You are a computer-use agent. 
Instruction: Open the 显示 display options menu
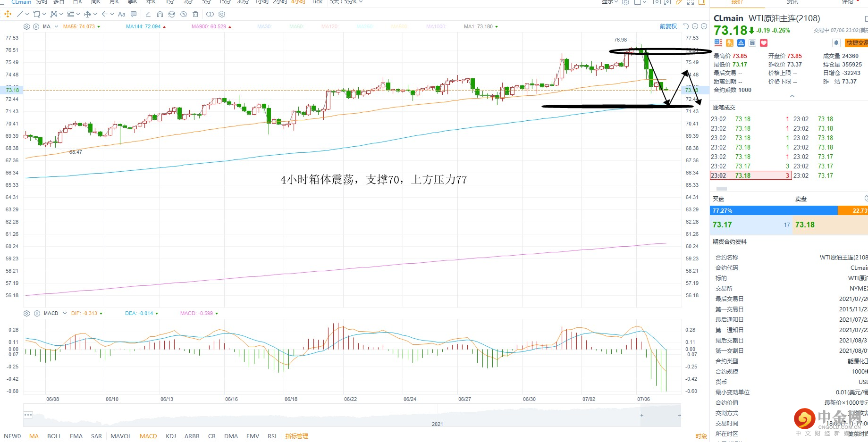(609, 2)
